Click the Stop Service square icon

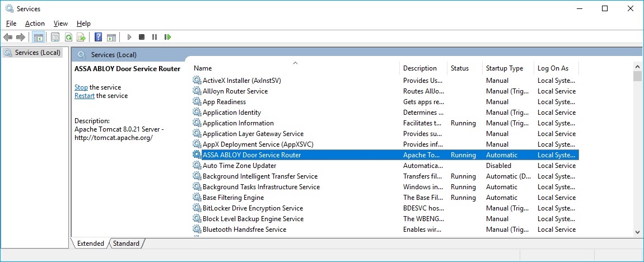coord(142,37)
